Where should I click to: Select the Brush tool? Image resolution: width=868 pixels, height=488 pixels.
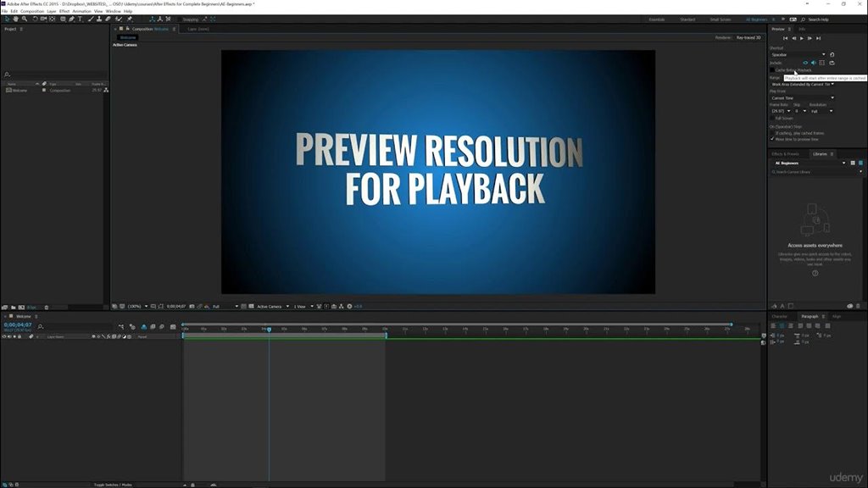[x=91, y=19]
